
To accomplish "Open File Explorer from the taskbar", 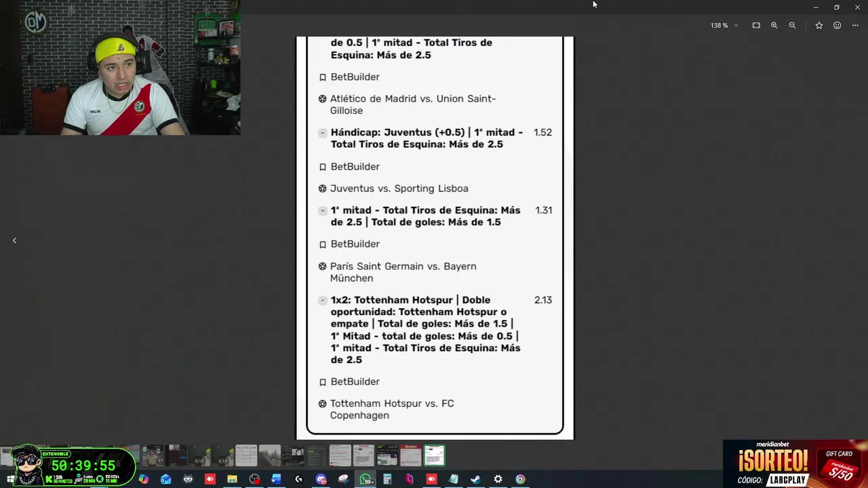I will [232, 479].
